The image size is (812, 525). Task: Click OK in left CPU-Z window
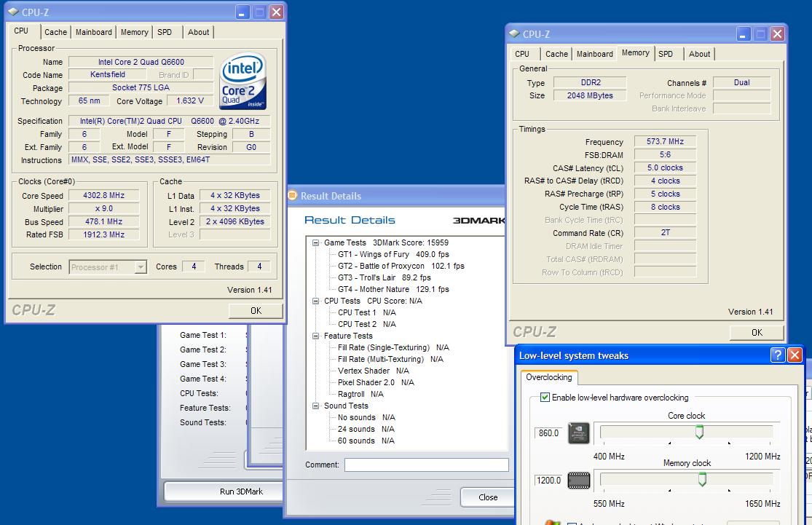(256, 310)
